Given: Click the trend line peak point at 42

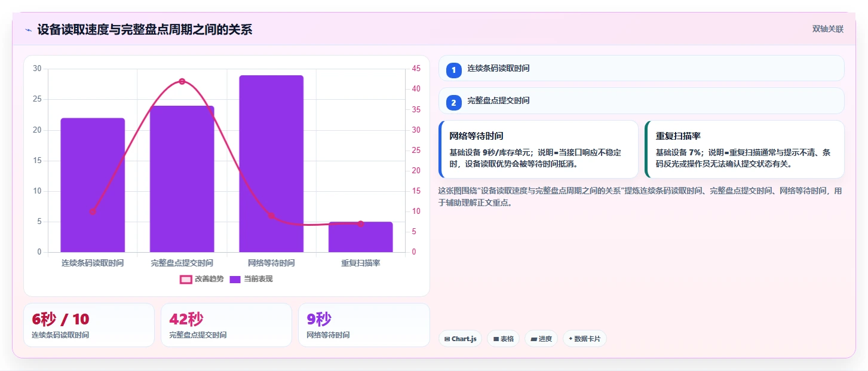Looking at the screenshot, I should (x=182, y=81).
